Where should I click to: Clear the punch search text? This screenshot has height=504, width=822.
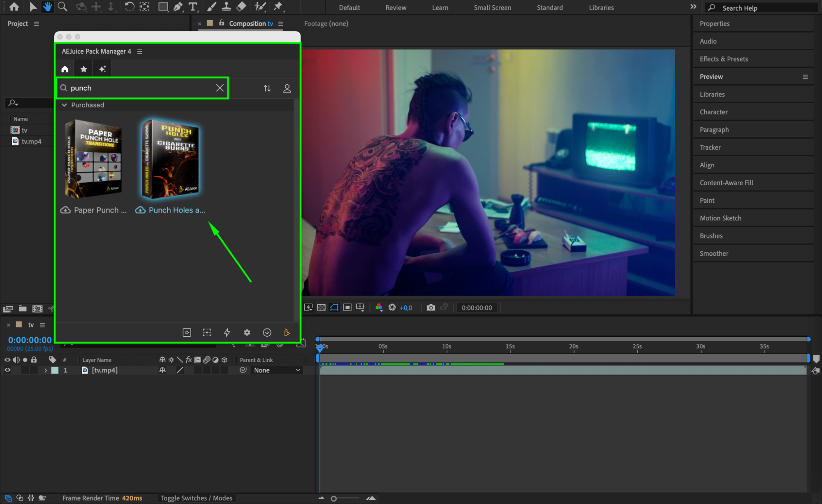[x=220, y=88]
